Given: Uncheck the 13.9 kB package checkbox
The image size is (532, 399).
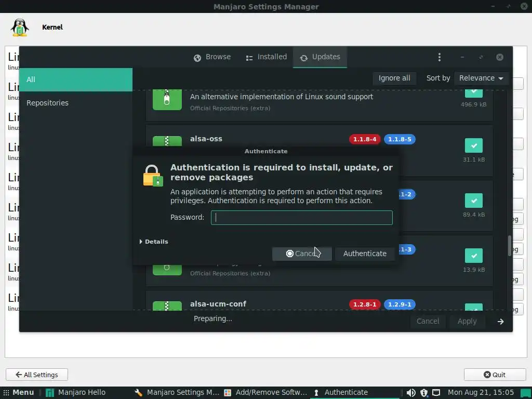Looking at the screenshot, I should point(474,256).
